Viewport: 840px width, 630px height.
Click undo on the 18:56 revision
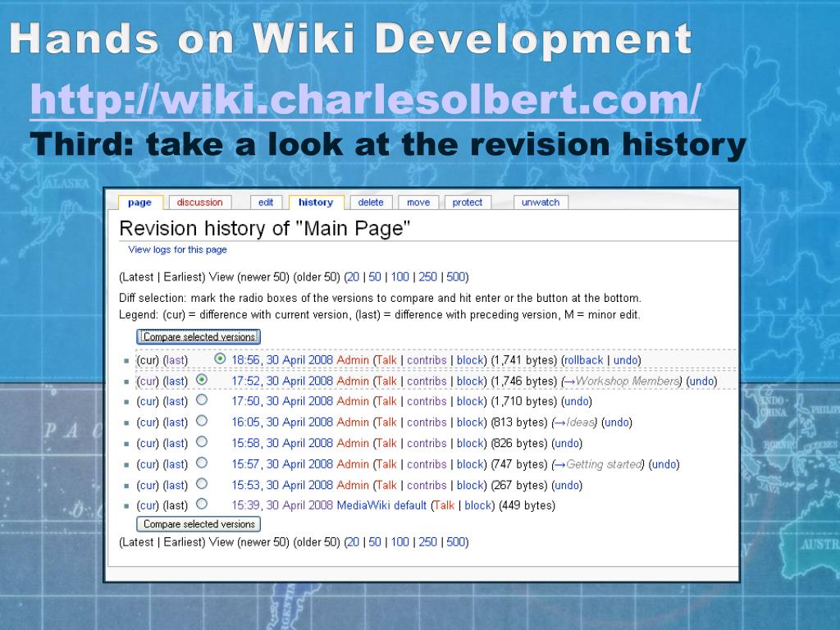[625, 360]
